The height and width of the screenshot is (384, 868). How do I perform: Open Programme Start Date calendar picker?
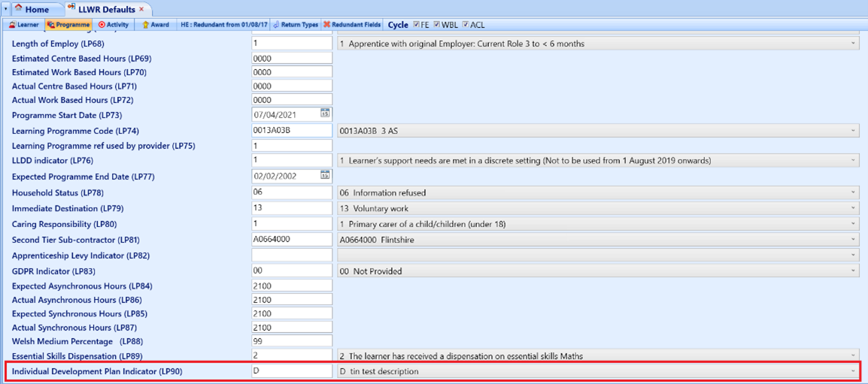click(326, 114)
